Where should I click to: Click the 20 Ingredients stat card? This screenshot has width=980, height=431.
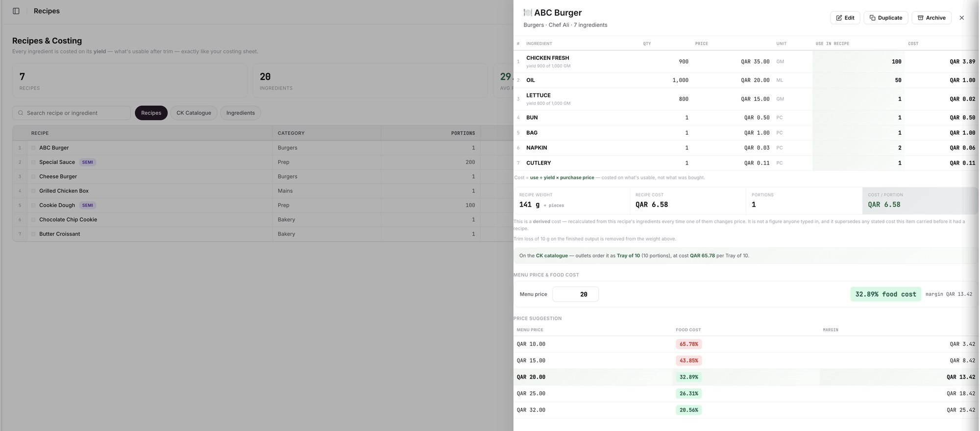(370, 80)
